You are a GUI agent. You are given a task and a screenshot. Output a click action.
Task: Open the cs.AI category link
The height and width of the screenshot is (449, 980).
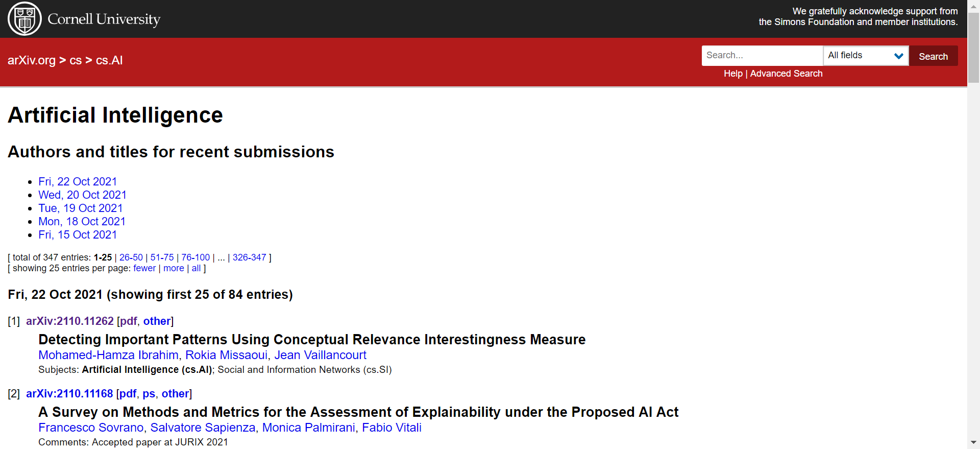[109, 60]
